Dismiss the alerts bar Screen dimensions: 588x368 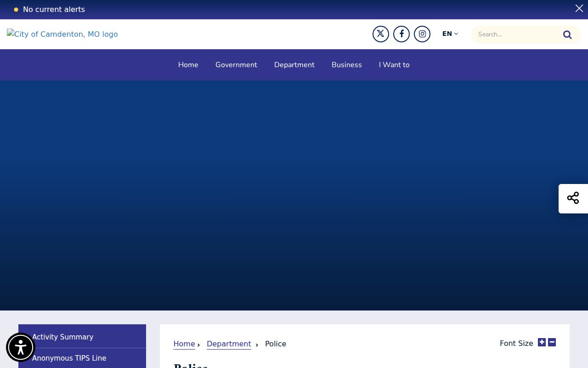point(579,8)
